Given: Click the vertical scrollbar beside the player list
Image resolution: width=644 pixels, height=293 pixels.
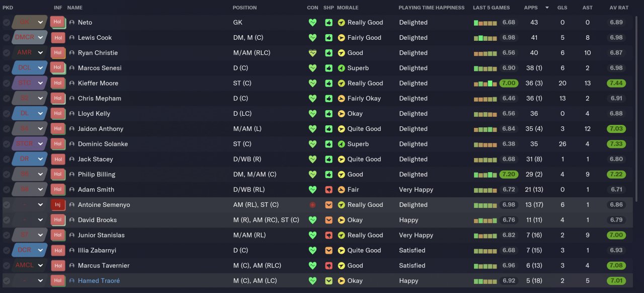Looking at the screenshot, I should click(x=637, y=76).
